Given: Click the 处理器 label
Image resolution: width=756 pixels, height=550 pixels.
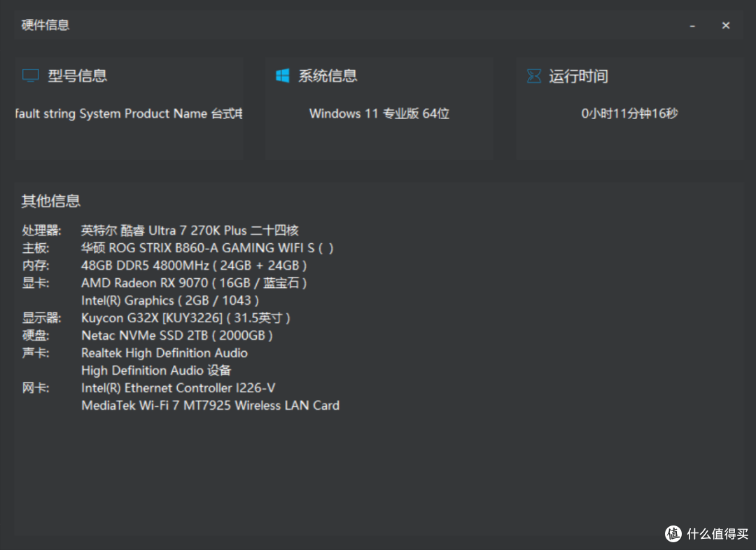Looking at the screenshot, I should [x=41, y=231].
